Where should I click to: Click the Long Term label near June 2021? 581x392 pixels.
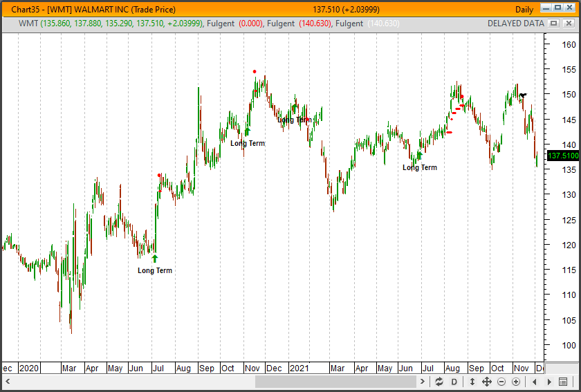(420, 167)
